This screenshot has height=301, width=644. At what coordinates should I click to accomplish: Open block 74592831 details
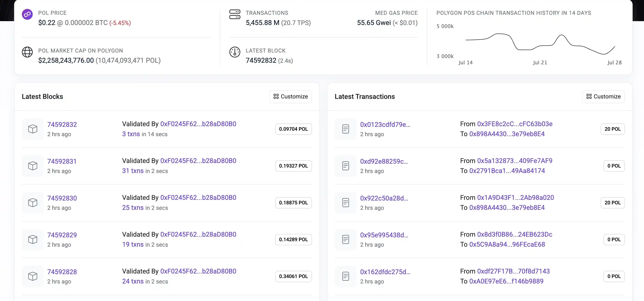coord(62,161)
